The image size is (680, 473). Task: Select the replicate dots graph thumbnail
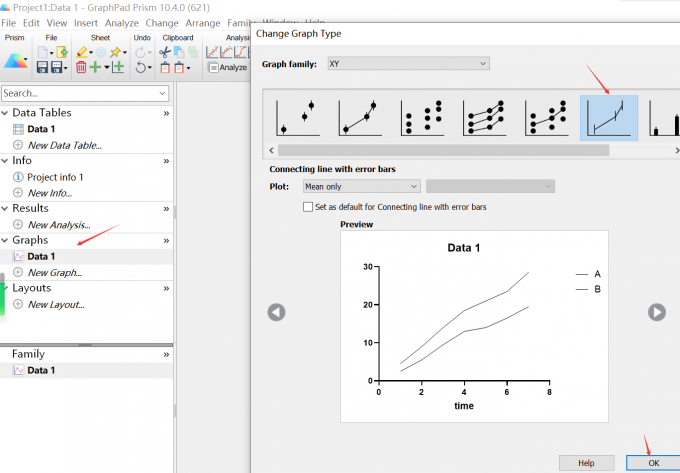click(422, 117)
